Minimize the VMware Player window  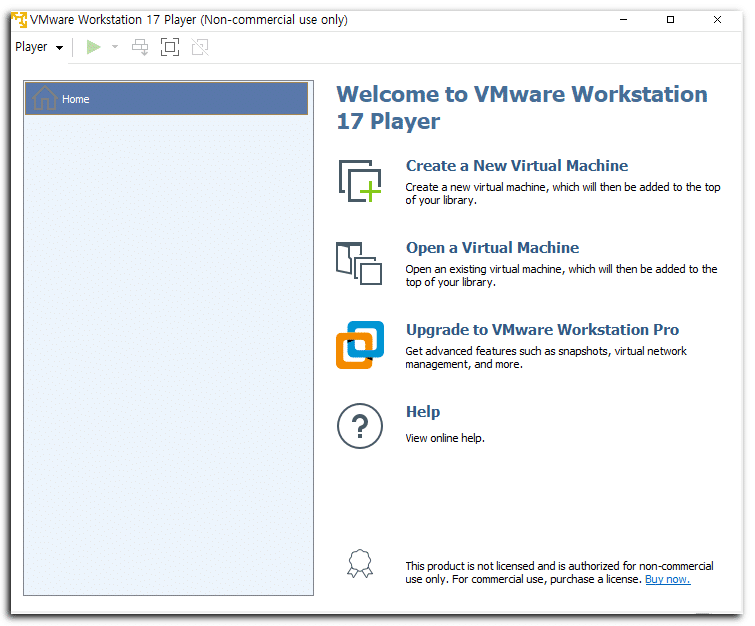pos(624,20)
